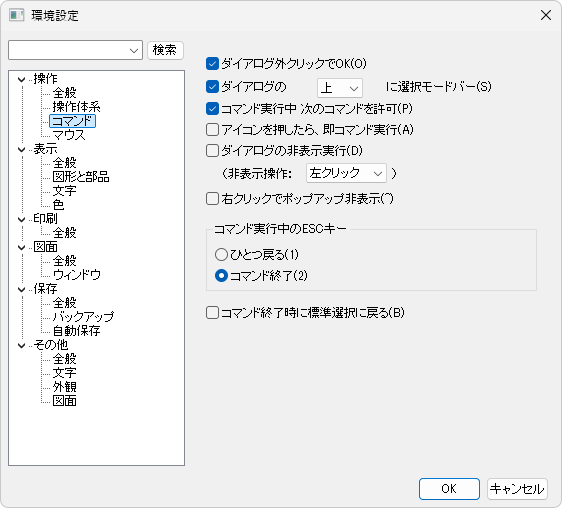Click the 検索 button

pyautogui.click(x=165, y=50)
